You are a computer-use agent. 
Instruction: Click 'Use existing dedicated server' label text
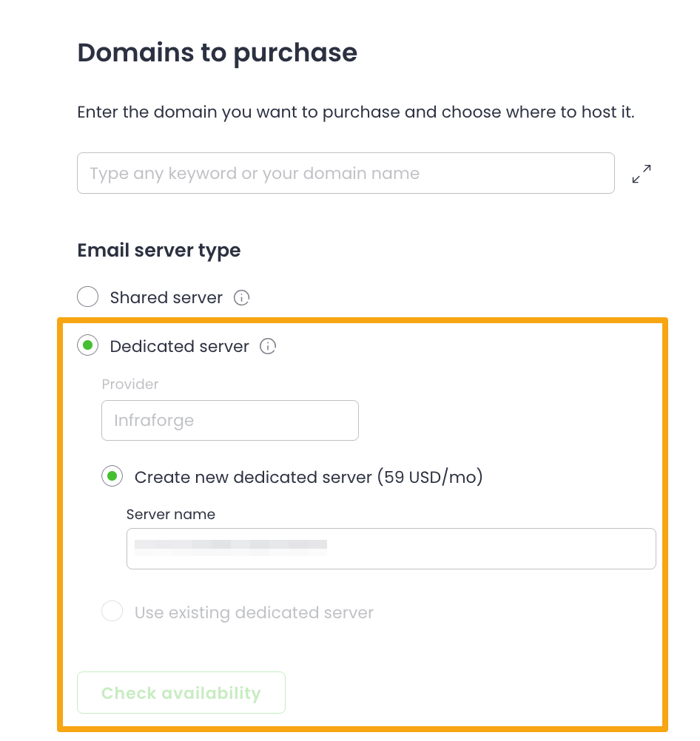[x=254, y=613]
